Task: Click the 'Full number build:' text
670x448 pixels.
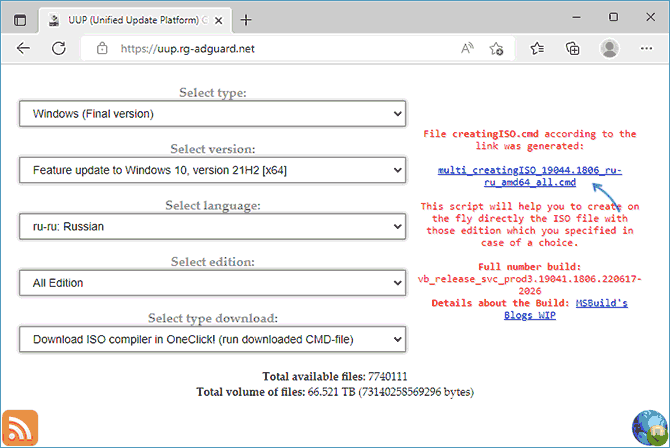Action: point(529,267)
